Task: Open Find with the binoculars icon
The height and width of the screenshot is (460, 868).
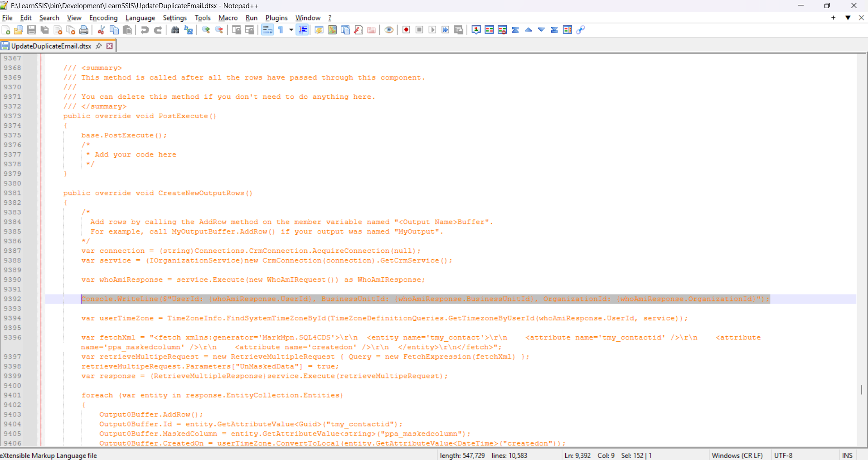Action: pyautogui.click(x=175, y=30)
